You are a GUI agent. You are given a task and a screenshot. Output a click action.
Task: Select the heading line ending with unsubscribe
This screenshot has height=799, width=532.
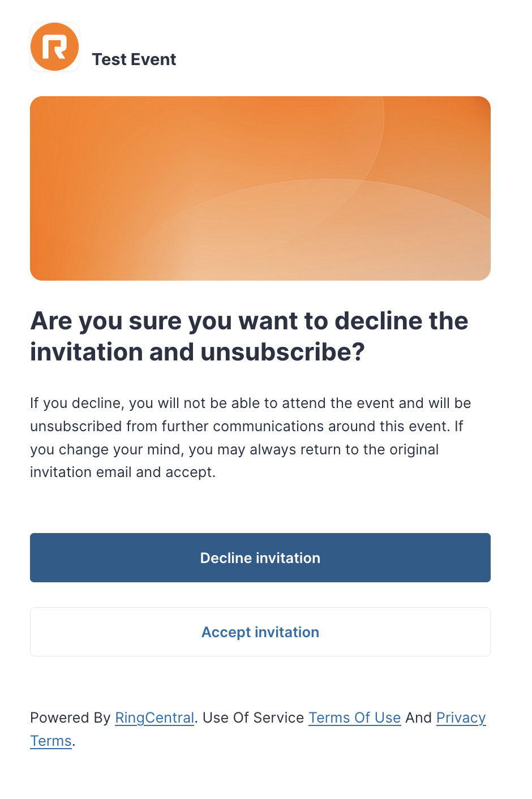pos(198,352)
